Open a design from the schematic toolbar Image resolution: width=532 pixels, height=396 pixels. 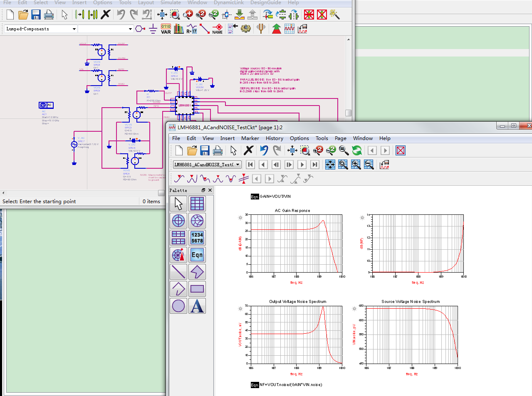click(x=23, y=15)
